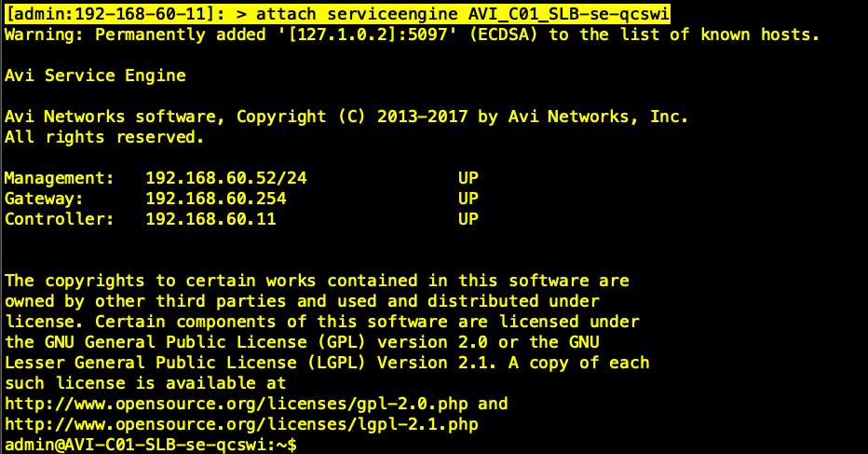Image resolution: width=868 pixels, height=454 pixels.
Task: Click the UP status beside Controller
Action: click(468, 219)
